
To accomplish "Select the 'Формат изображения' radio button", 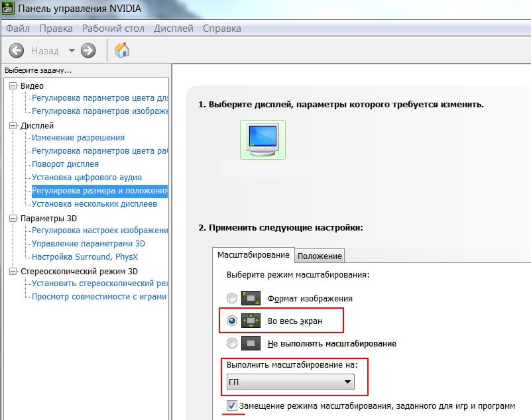I will click(231, 298).
